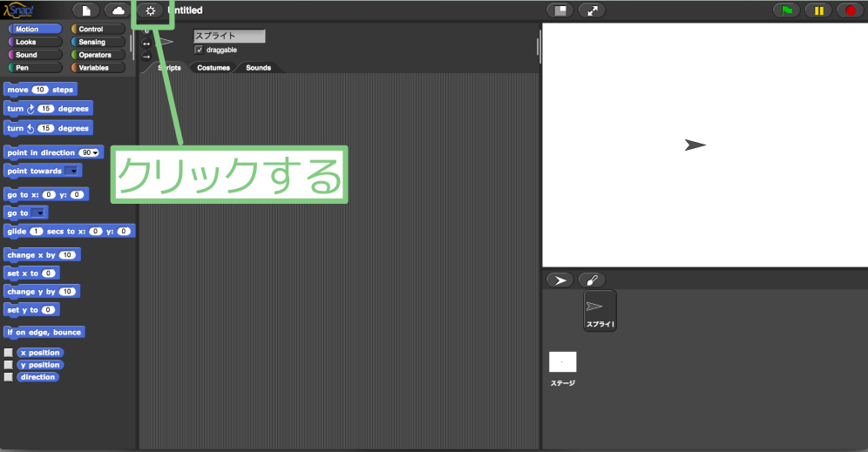Viewport: 868px width, 452px height.
Task: Switch to the Costumes tab
Action: 214,68
